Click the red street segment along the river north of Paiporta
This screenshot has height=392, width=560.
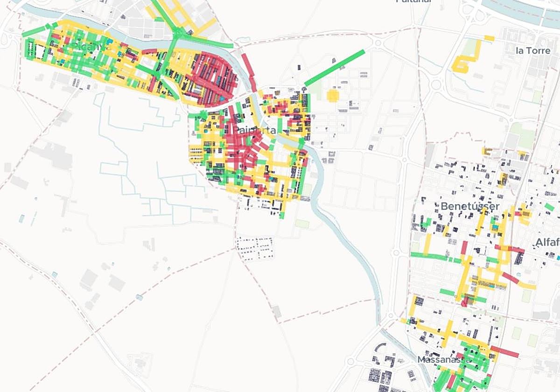pyautogui.click(x=249, y=69)
